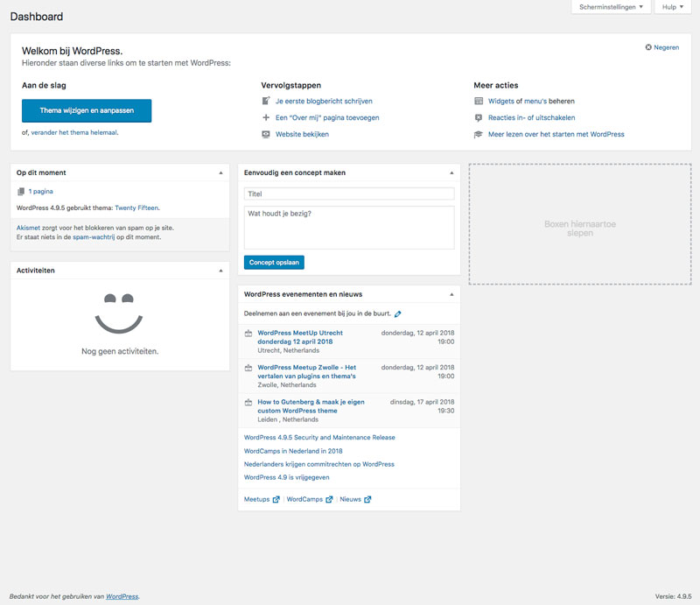
Task: Open the Scherminstellingen dropdown tab
Action: click(611, 7)
